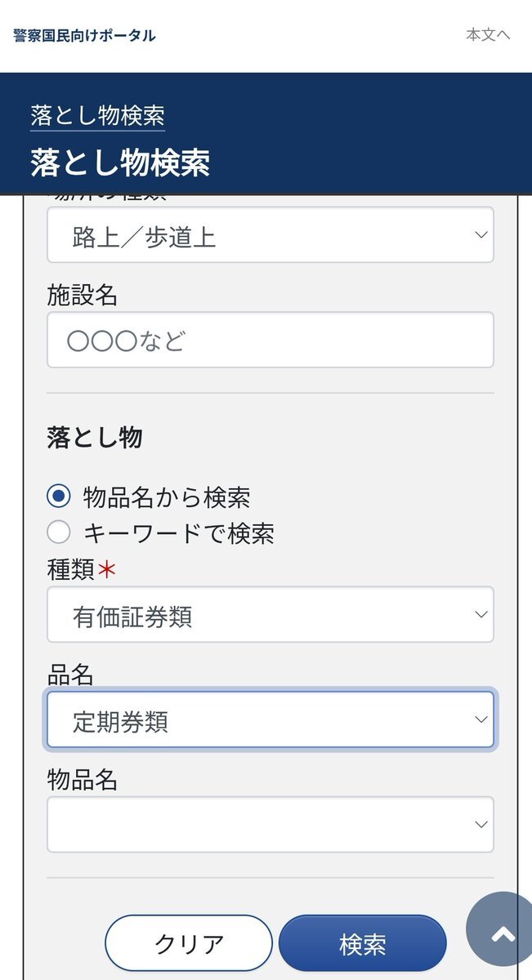Click the red required asterisk beside 種類
Image resolution: width=532 pixels, height=980 pixels.
point(107,570)
